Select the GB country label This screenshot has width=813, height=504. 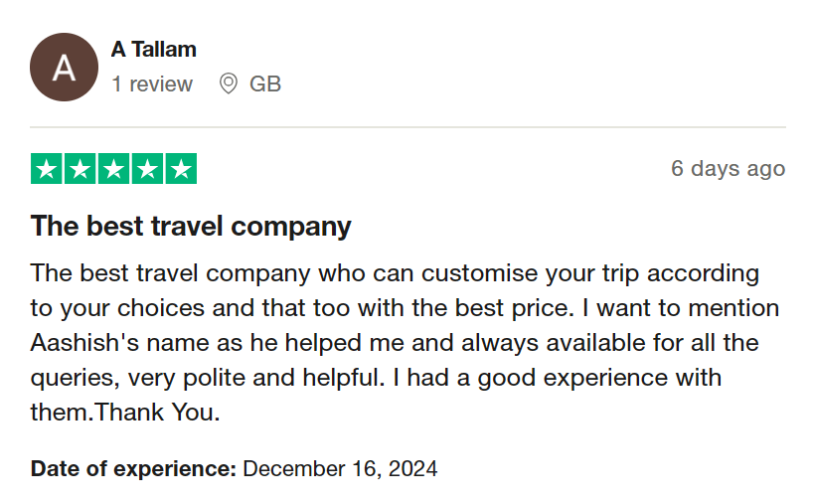click(x=265, y=84)
